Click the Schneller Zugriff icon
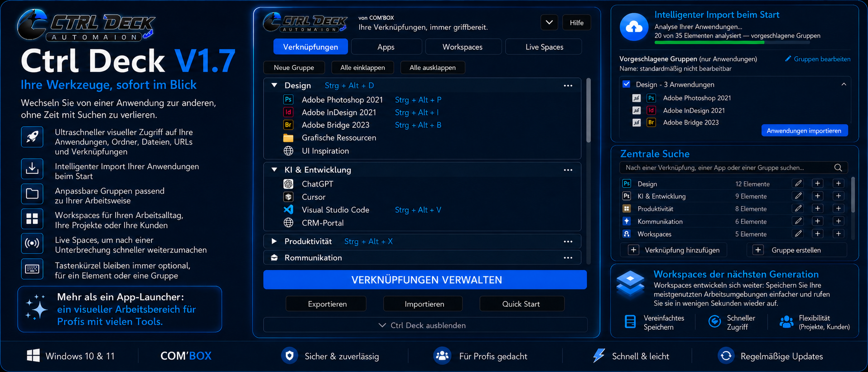This screenshot has width=868, height=372. [714, 322]
